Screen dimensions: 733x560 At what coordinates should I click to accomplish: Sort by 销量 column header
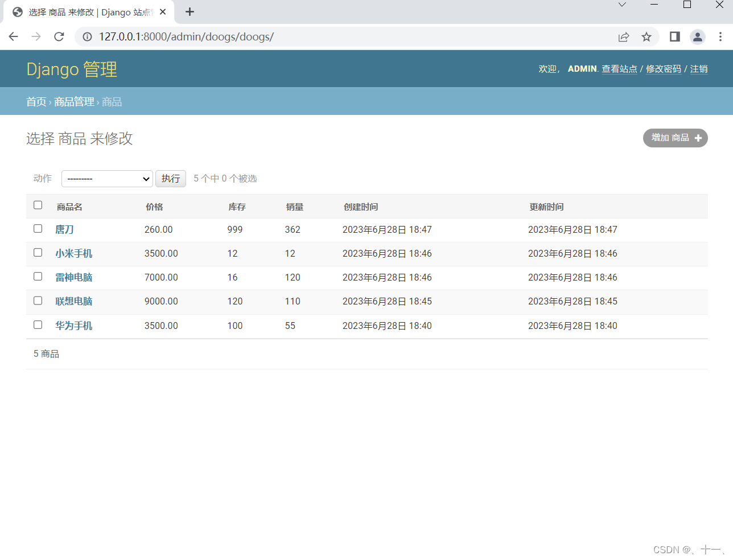click(x=295, y=207)
